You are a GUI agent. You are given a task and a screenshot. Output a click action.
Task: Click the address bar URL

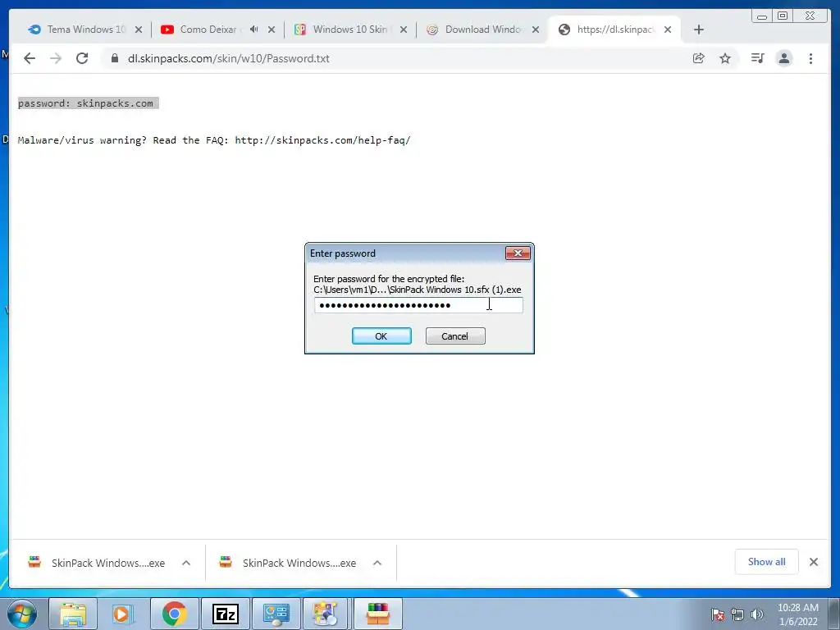[x=229, y=58]
